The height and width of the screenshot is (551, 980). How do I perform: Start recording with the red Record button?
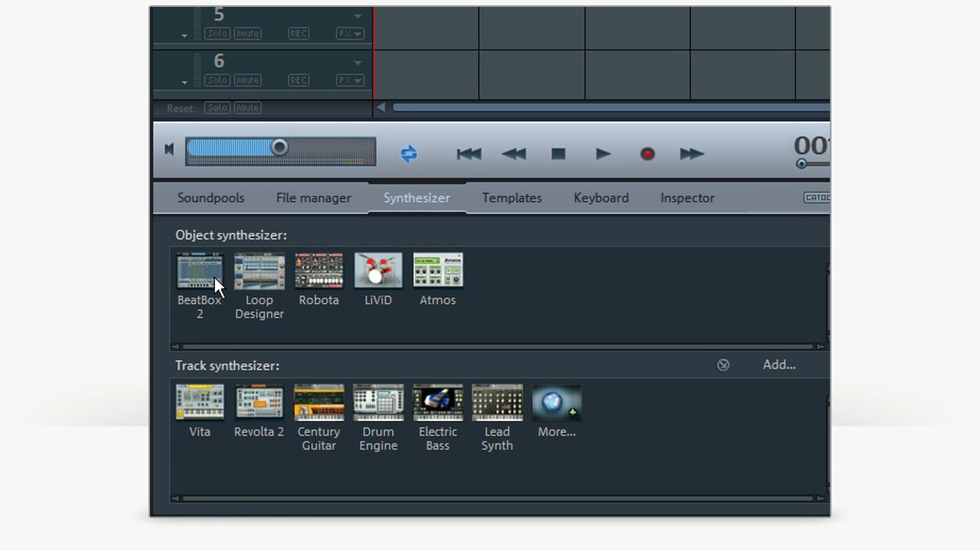pos(648,154)
